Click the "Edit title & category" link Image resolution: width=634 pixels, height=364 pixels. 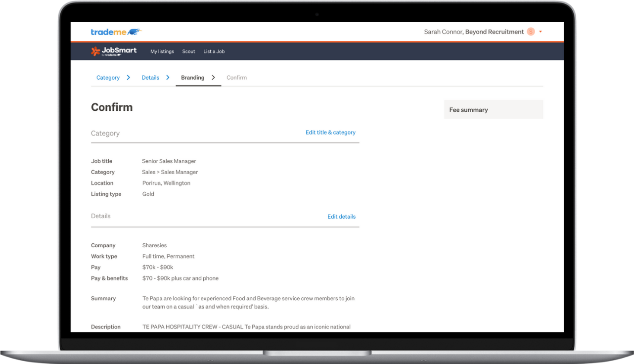330,132
